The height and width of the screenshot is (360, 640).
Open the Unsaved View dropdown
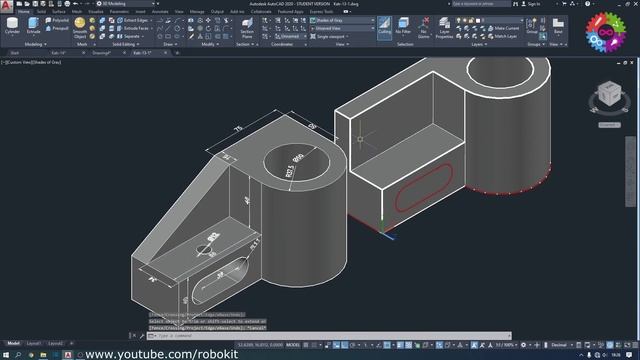[342, 28]
